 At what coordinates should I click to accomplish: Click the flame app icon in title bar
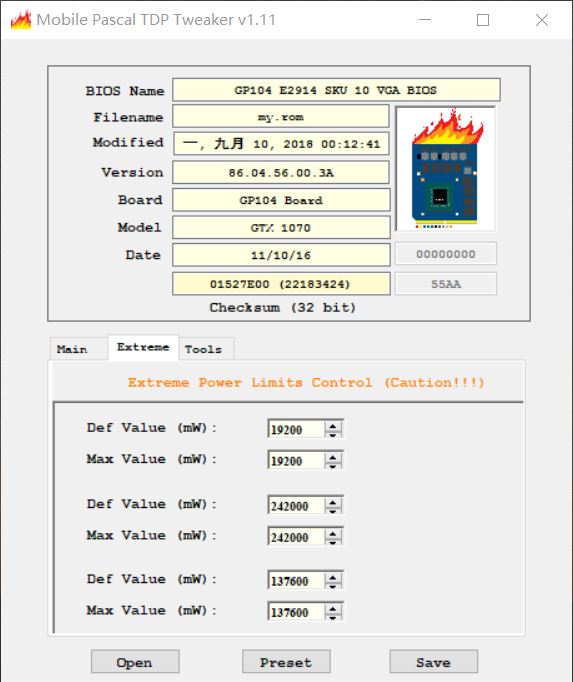[x=21, y=20]
